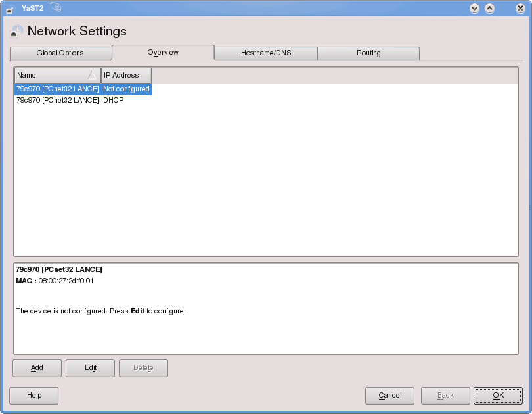The width and height of the screenshot is (532, 414).
Task: Select the Overview tab
Action: (163, 53)
